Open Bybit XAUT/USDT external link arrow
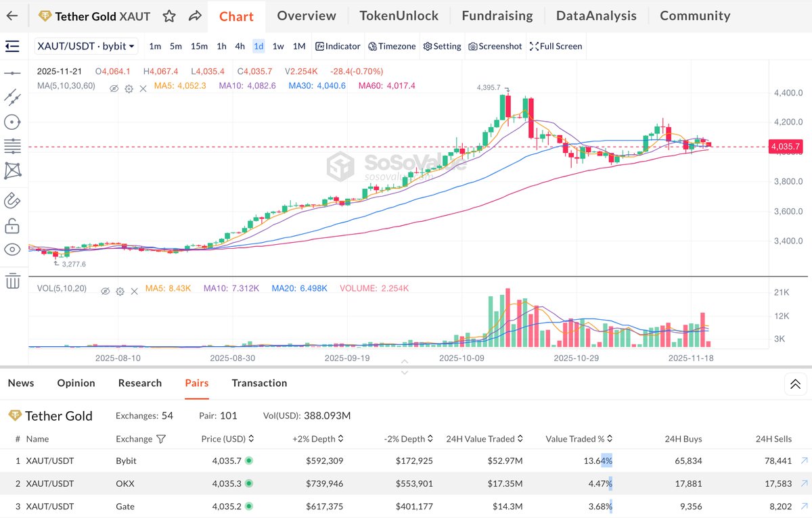This screenshot has width=812, height=518. coord(804,461)
